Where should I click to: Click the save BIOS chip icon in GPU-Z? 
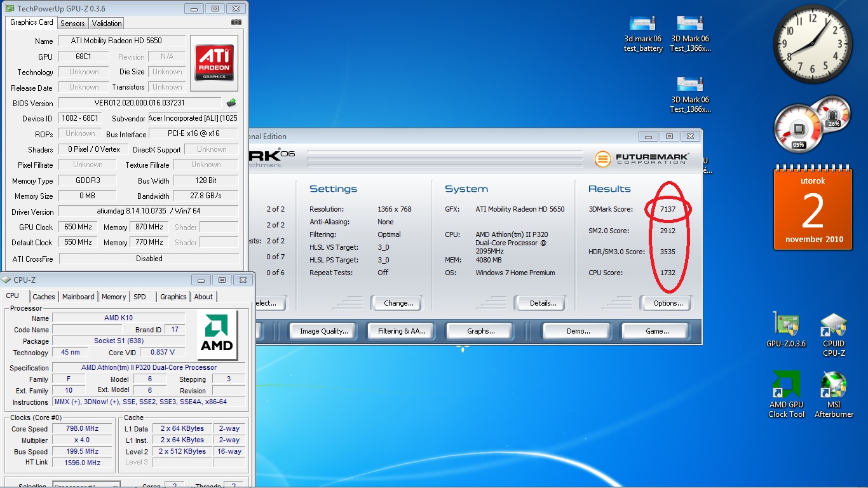[231, 103]
